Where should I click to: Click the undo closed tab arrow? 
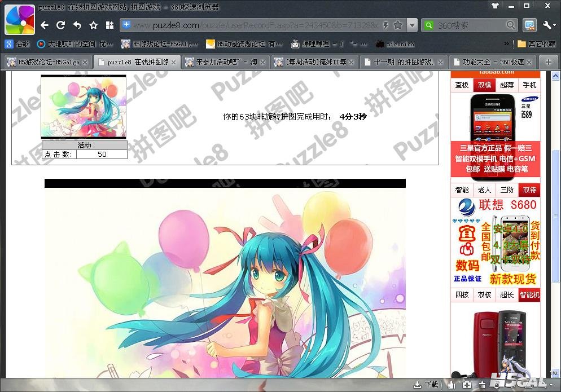(x=77, y=25)
